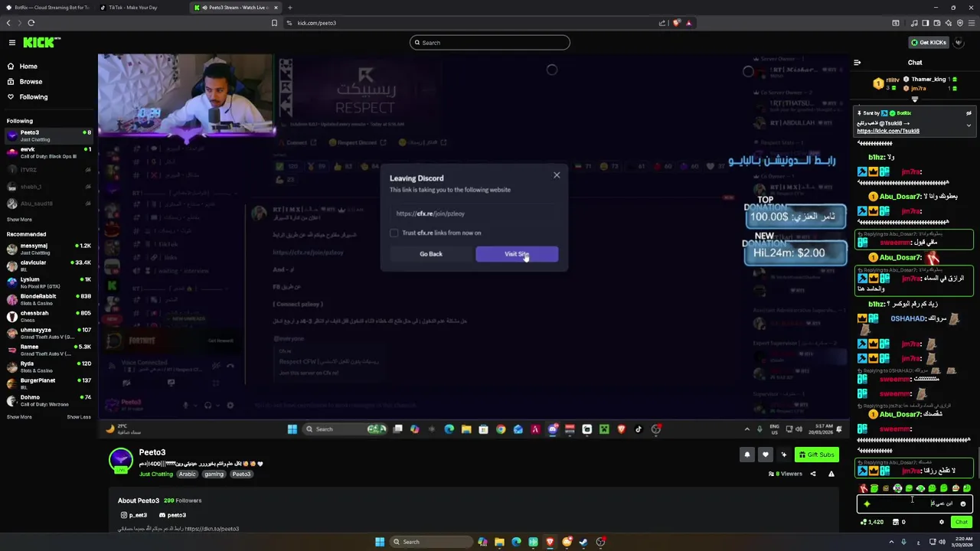Expand the chat leaderboard arrow
The image size is (980, 551).
914,99
